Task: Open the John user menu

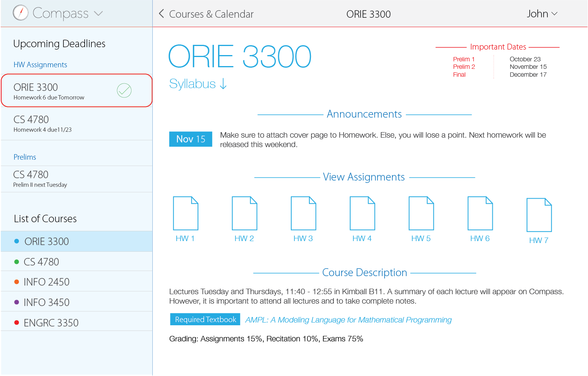Action: (x=542, y=14)
